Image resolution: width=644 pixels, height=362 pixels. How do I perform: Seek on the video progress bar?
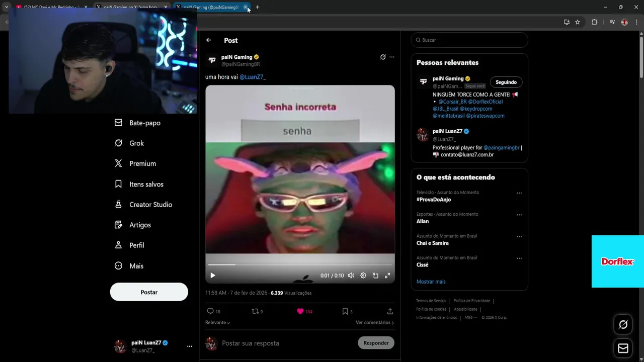300,264
